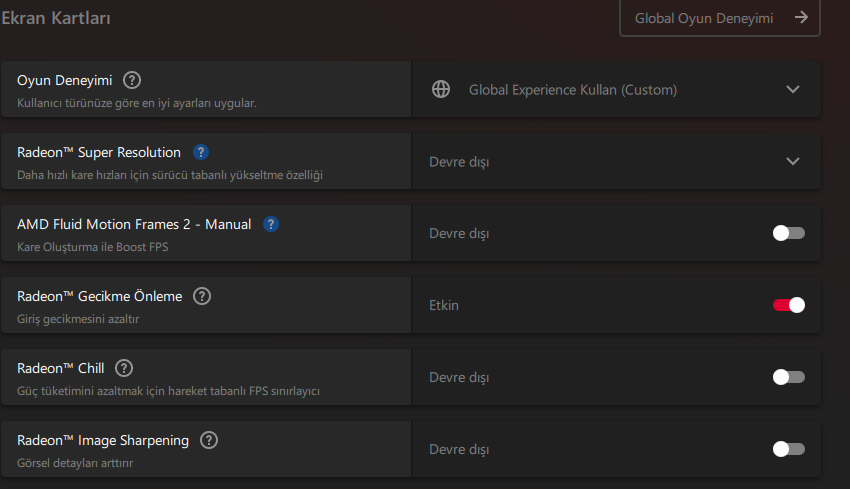Image resolution: width=850 pixels, height=489 pixels.
Task: Click arrow icon on Global Oyun Deneyimi button
Action: click(800, 17)
